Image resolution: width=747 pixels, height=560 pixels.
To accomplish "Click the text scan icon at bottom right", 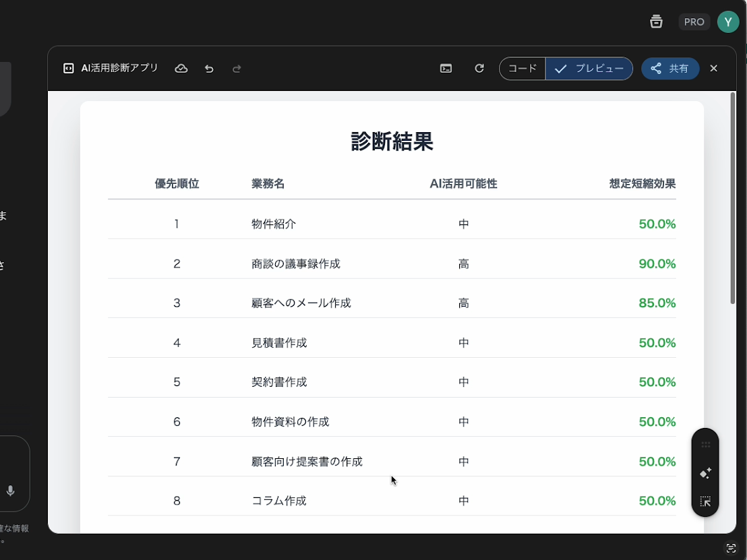I will [731, 548].
